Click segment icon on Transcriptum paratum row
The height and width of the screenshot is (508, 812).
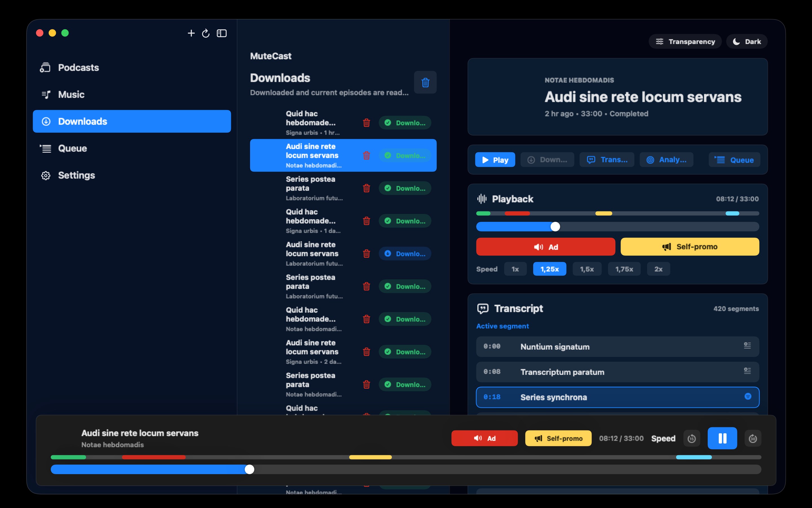(x=747, y=371)
